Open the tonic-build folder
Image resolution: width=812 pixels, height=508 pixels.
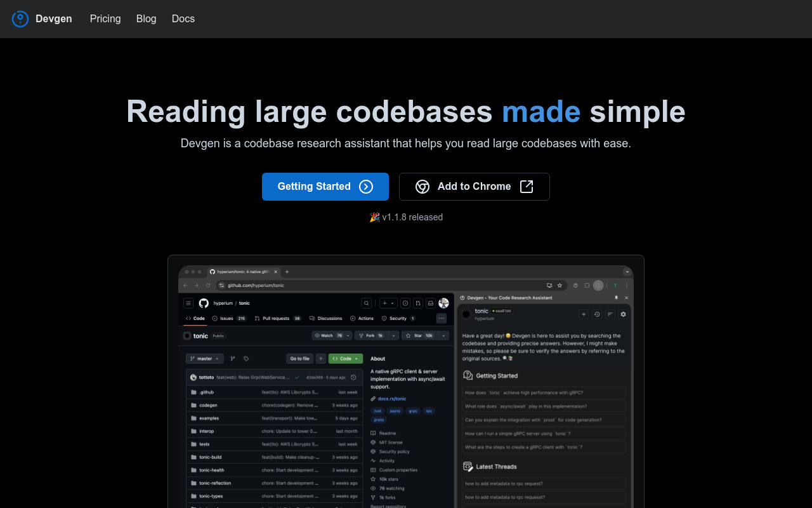coord(210,457)
